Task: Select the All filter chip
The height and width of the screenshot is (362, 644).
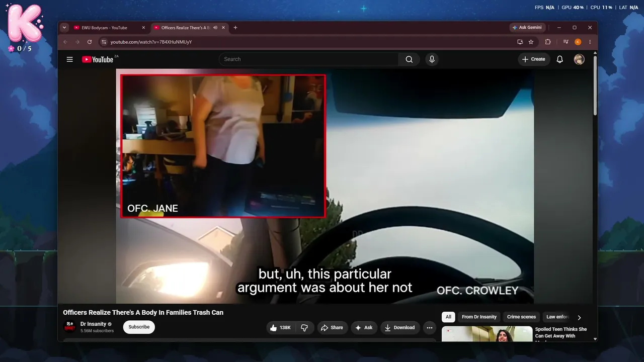Action: [448, 317]
